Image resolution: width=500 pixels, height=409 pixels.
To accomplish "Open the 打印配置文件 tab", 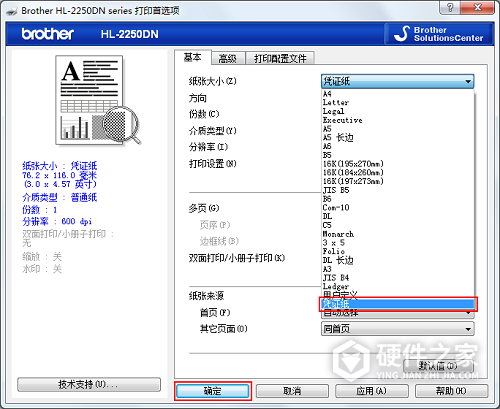I will (280, 59).
